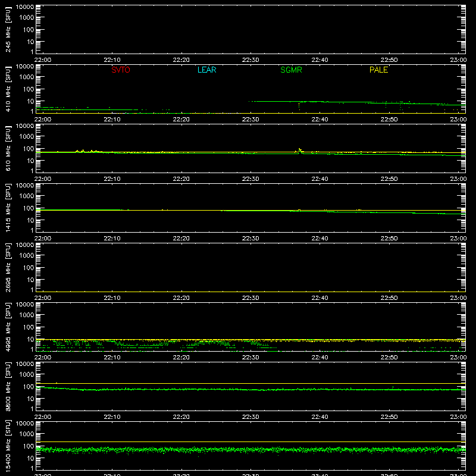Image resolution: width=476 pixels, height=476 pixels.
Task: Click 22:10 under the 8800 MHz panel
Action: pyautogui.click(x=112, y=417)
